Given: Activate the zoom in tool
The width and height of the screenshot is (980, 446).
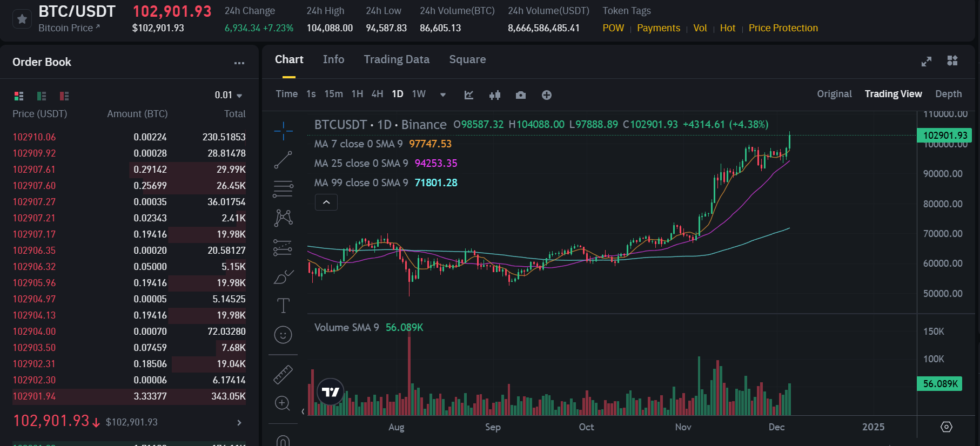Looking at the screenshot, I should point(283,403).
